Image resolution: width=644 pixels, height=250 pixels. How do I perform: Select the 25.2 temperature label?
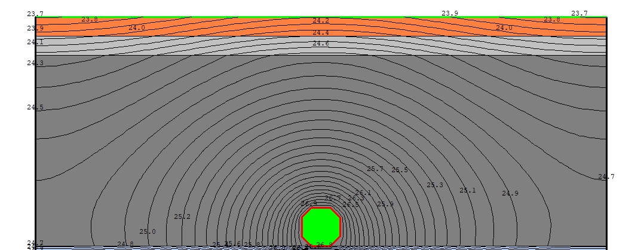click(x=182, y=217)
